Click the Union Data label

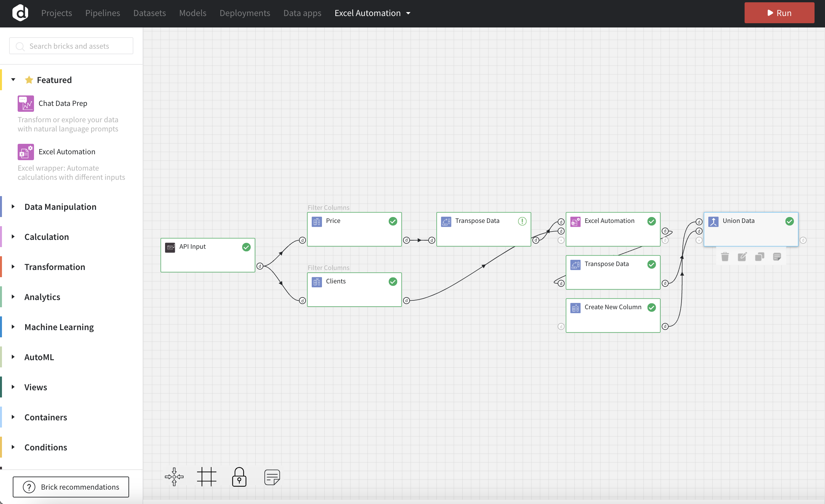coord(738,221)
